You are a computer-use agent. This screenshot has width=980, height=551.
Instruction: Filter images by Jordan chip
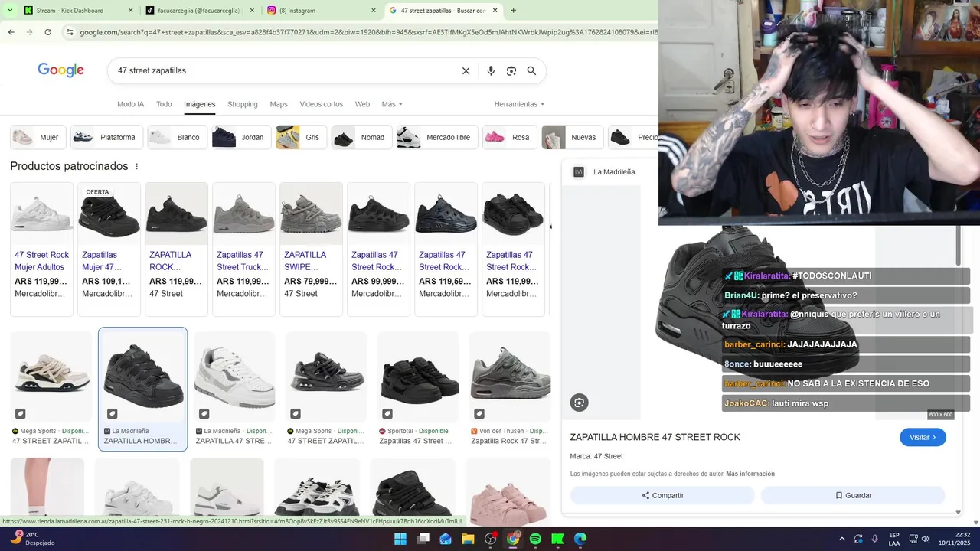tap(240, 138)
